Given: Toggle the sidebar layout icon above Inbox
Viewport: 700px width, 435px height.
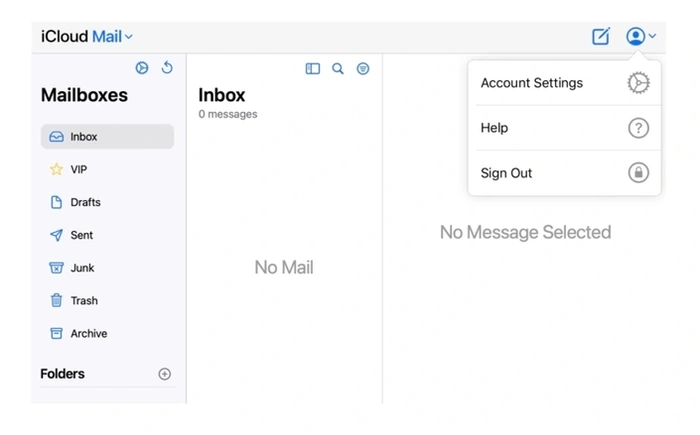Looking at the screenshot, I should click(312, 69).
